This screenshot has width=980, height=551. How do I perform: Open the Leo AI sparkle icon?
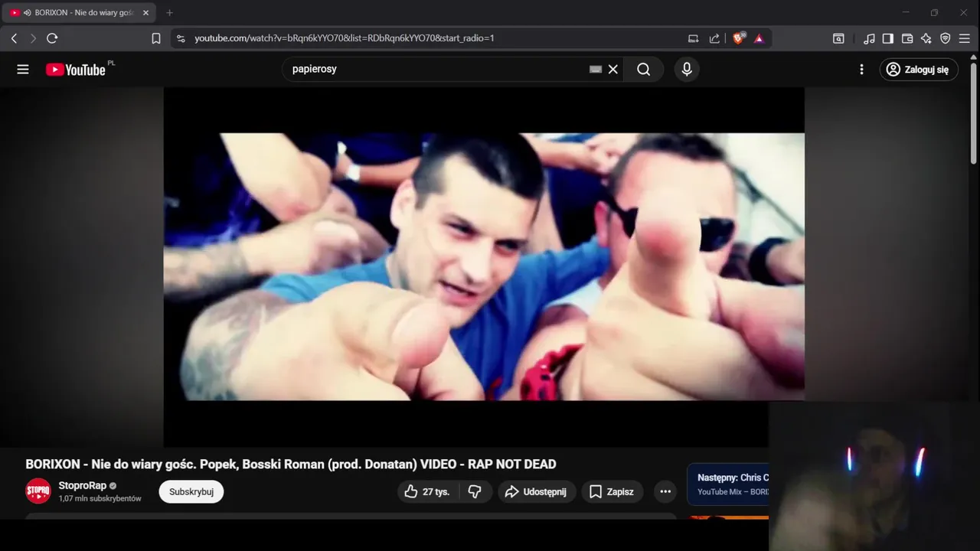[x=926, y=38]
